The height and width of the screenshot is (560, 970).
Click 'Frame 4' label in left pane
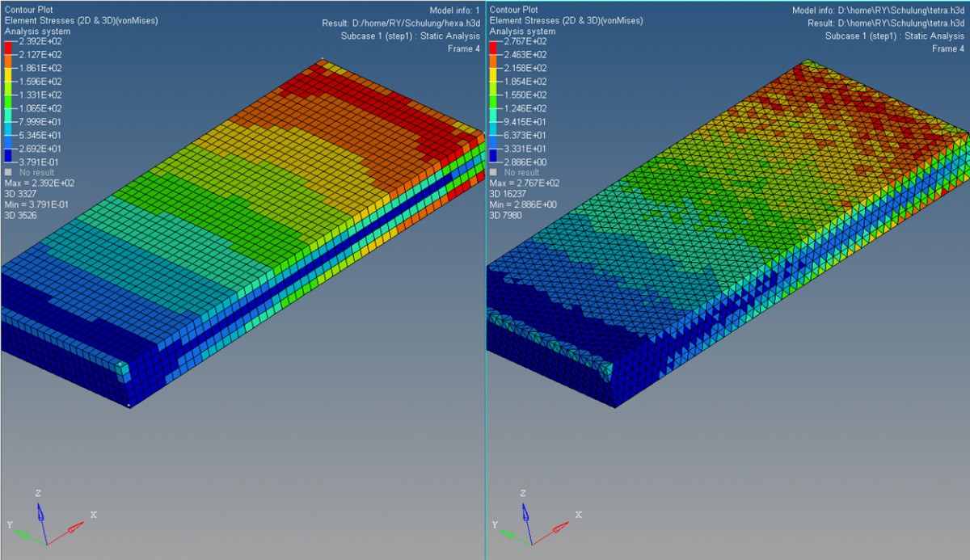pos(464,48)
